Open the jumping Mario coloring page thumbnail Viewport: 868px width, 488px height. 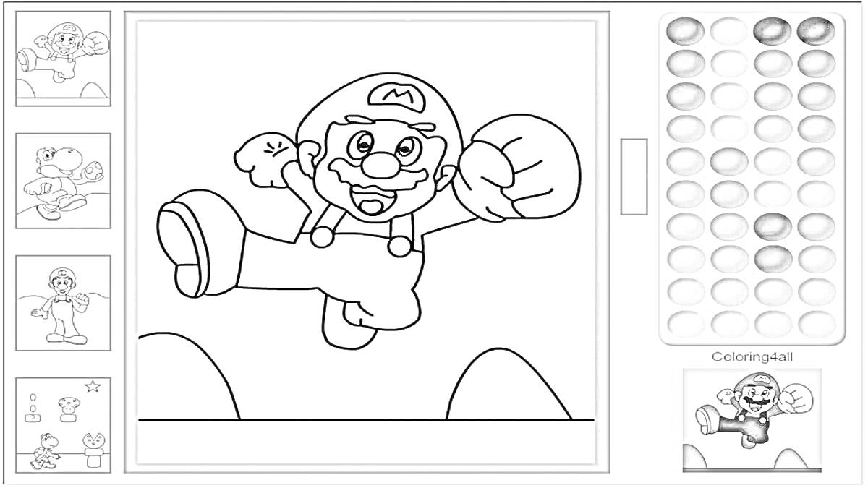point(63,59)
